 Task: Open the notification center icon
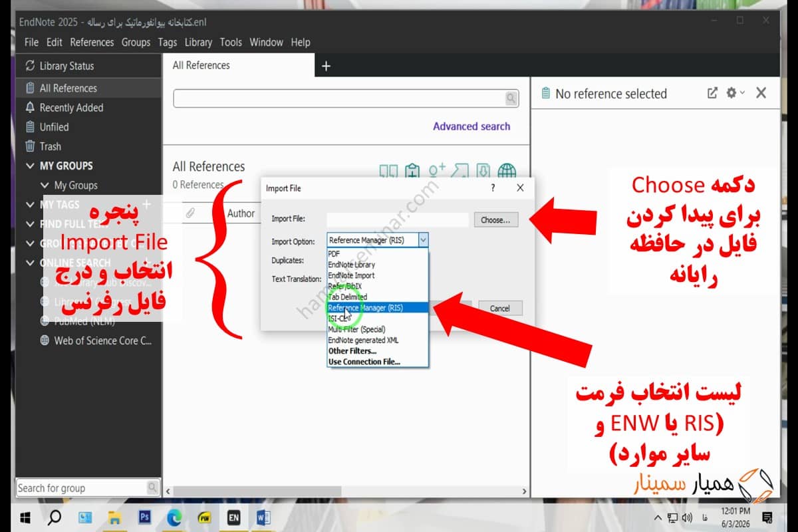[767, 517]
